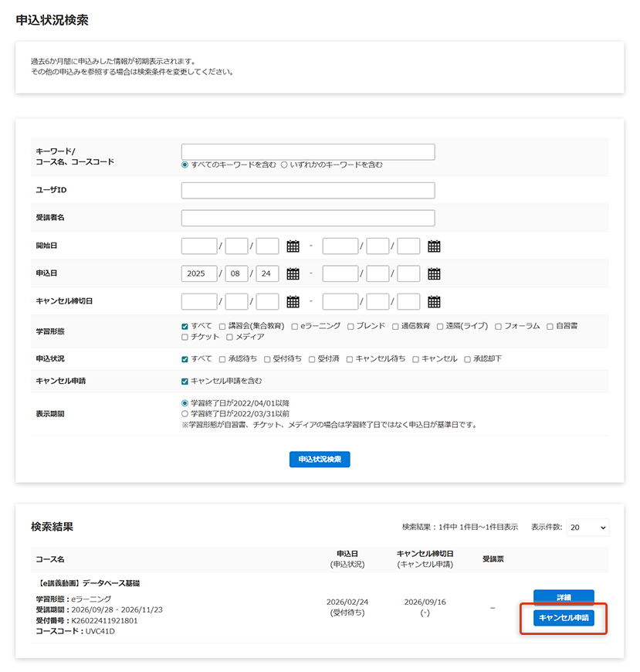Open calendar for 申込日 start date
640x672 pixels.
[x=293, y=274]
